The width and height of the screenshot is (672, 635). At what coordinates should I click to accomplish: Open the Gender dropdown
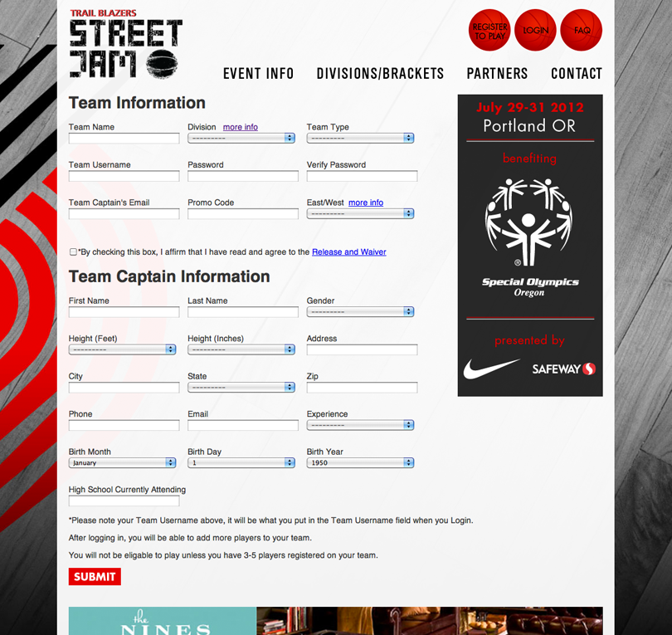pyautogui.click(x=360, y=312)
